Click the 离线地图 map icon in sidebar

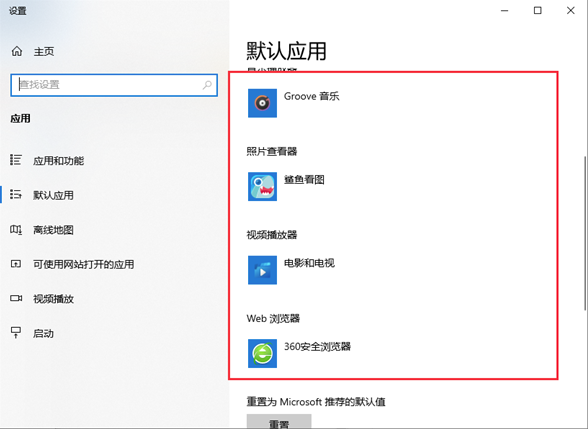tap(16, 230)
